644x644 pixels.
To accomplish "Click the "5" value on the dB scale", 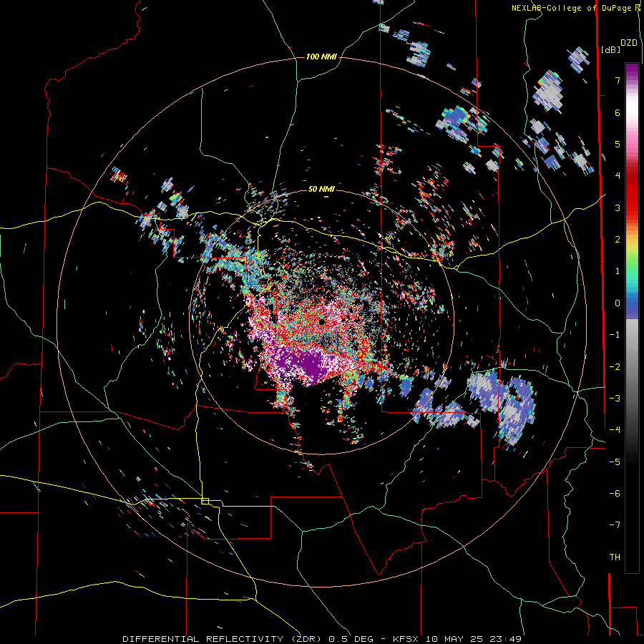I will pyautogui.click(x=618, y=144).
